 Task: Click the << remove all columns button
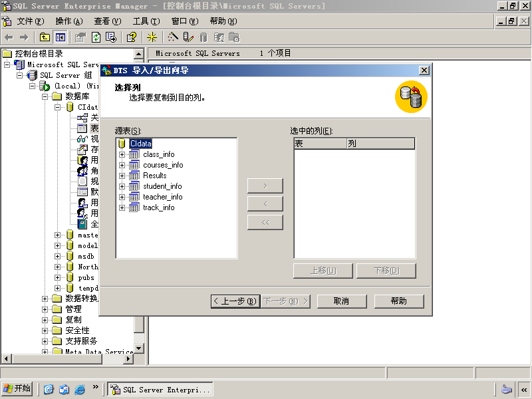[x=265, y=223]
